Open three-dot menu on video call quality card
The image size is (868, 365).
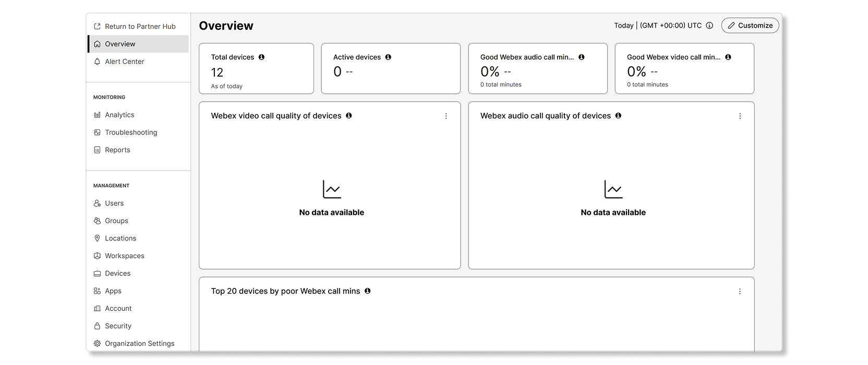coord(446,116)
